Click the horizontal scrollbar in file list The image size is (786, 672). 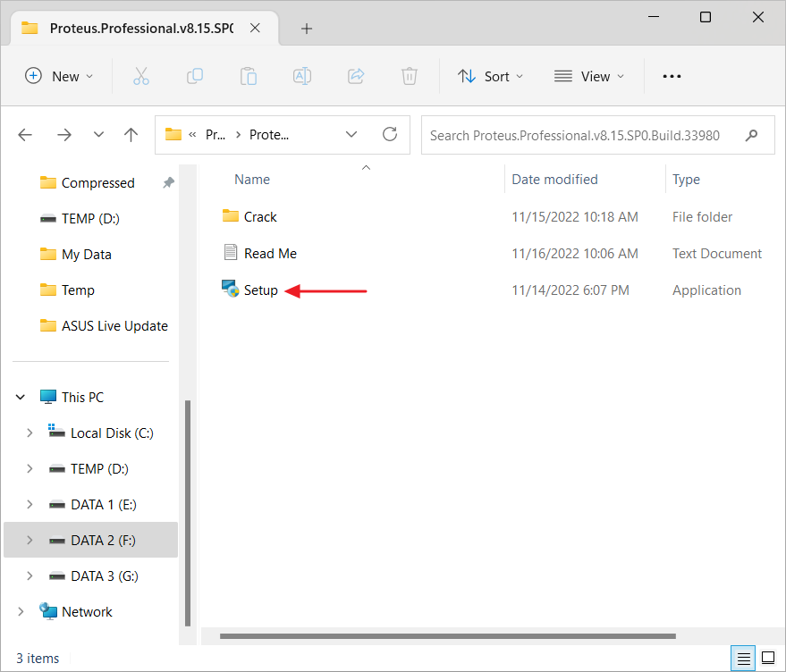(448, 636)
